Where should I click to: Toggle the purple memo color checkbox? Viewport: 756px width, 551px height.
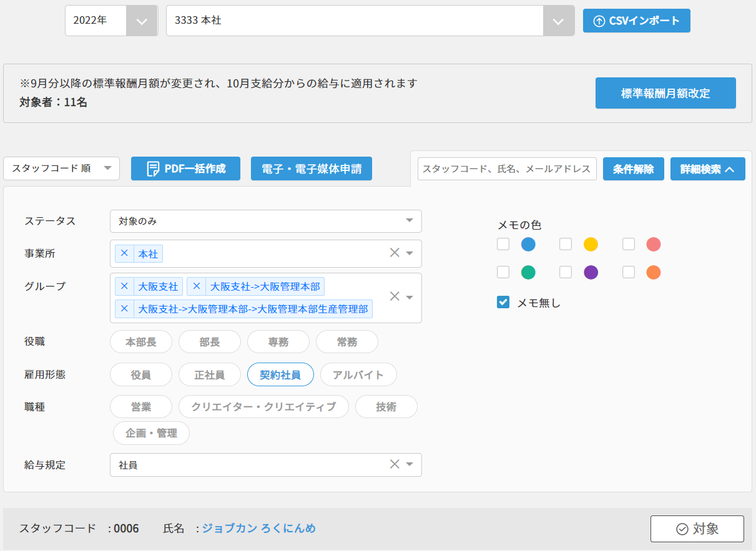click(x=566, y=272)
